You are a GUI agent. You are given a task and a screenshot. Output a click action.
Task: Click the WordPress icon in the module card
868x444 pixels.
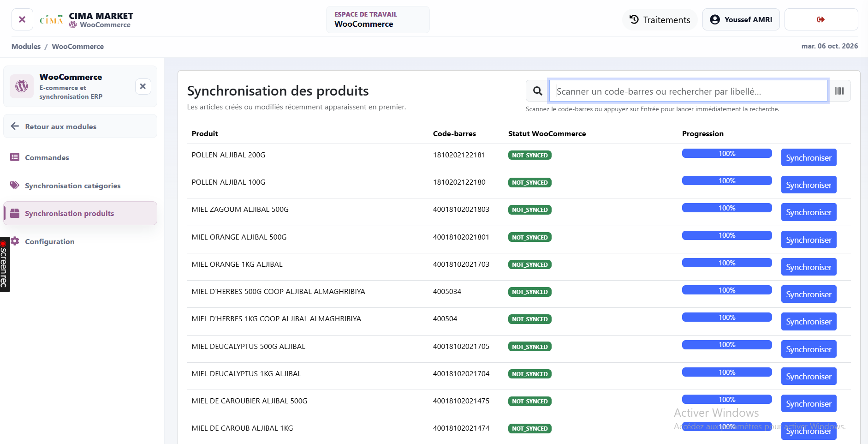pyautogui.click(x=22, y=86)
